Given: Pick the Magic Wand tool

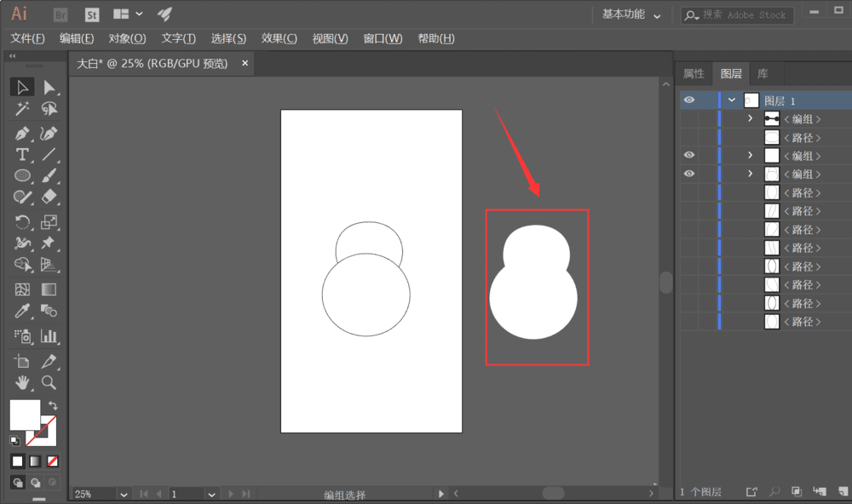Looking at the screenshot, I should [x=22, y=109].
